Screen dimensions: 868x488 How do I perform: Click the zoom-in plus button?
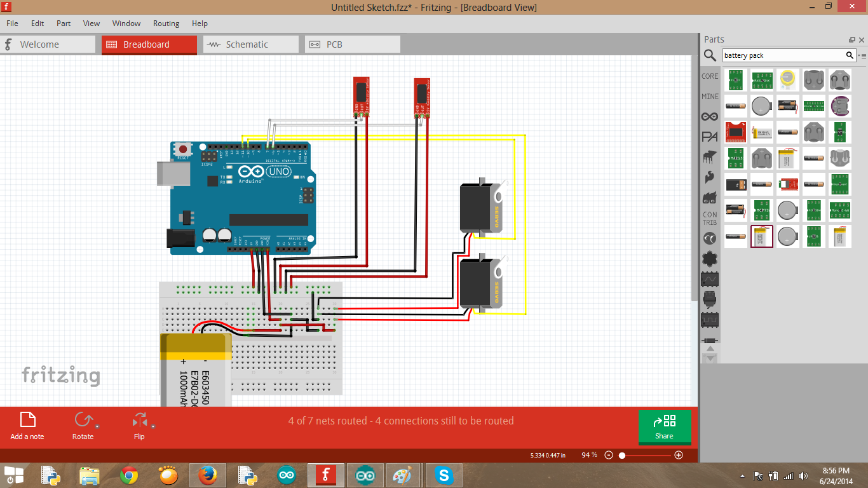(x=679, y=455)
